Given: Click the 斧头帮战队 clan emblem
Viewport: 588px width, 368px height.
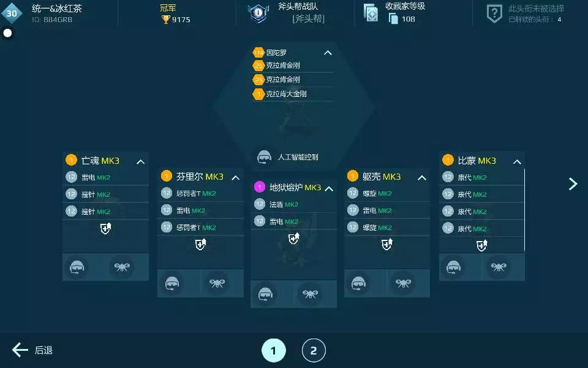Looking at the screenshot, I should [x=258, y=13].
